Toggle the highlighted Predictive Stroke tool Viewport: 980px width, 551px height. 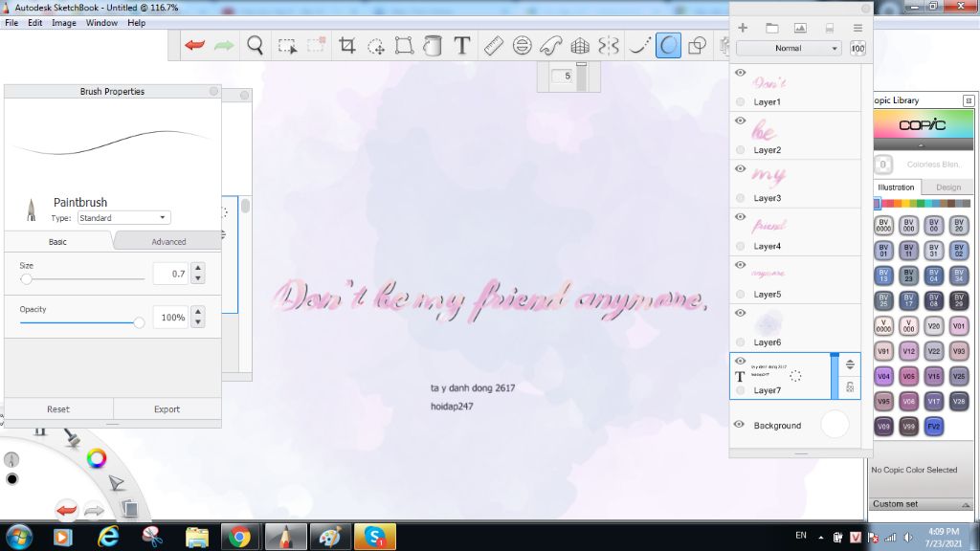pos(668,46)
